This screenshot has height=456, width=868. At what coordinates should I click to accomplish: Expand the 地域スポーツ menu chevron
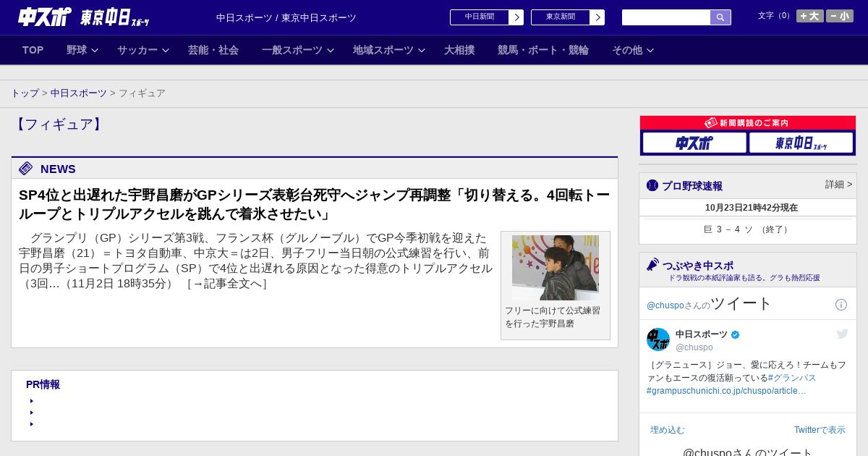pyautogui.click(x=422, y=51)
